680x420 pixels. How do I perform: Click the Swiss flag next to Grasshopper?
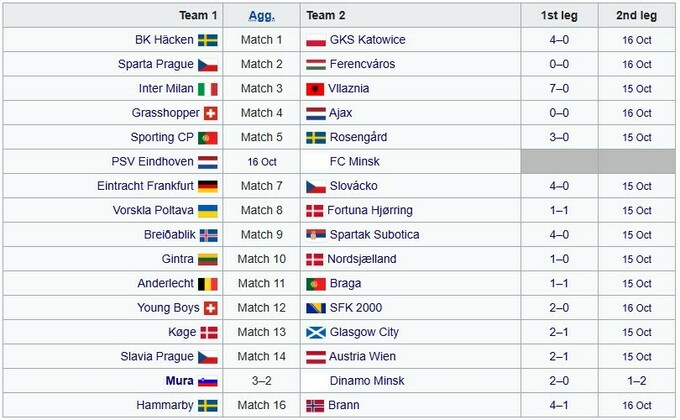point(210,113)
